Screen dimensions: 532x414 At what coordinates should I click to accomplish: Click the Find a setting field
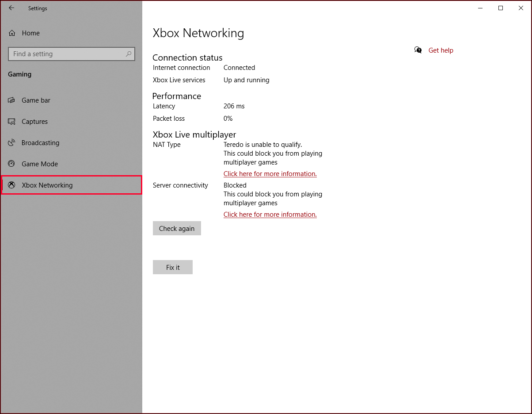click(72, 54)
